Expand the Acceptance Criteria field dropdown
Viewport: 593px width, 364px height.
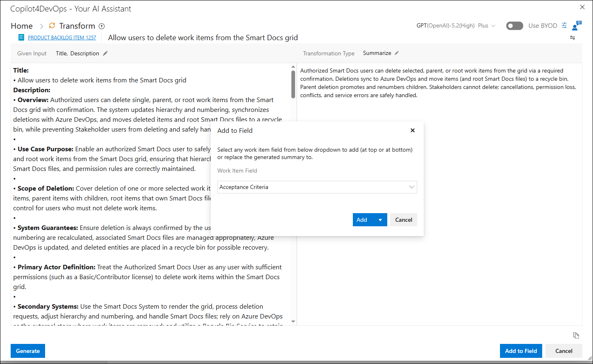[317, 187]
